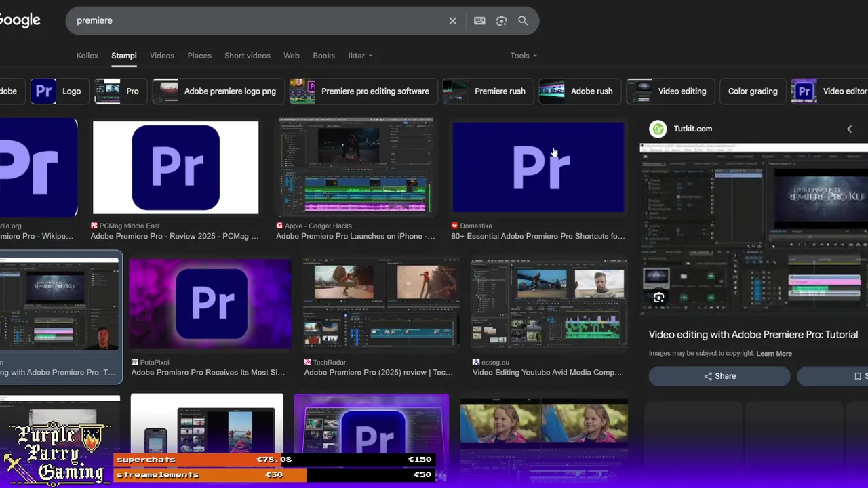Open Video editing with Adobe Premiere Pro title

click(x=753, y=335)
